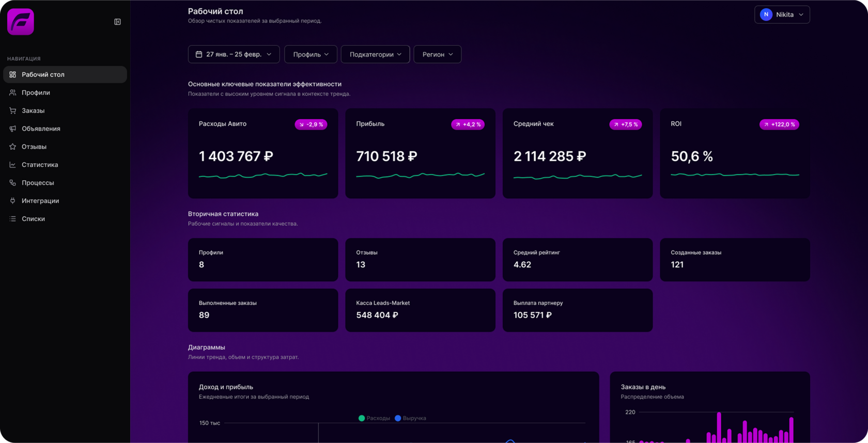Open the Nikita user account menu
Screen dimensions: 868x443
[782, 14]
